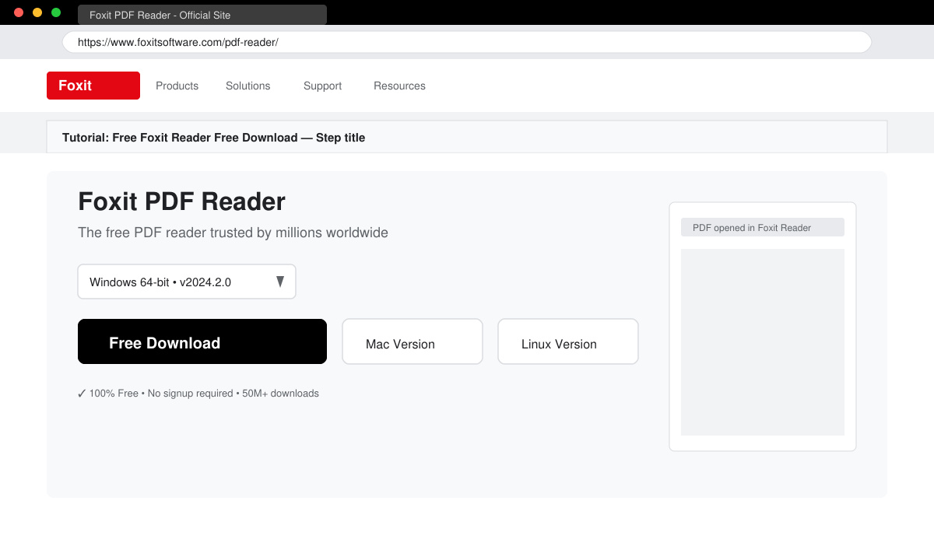Click the Foxit logo
This screenshot has height=560, width=934.
[93, 86]
